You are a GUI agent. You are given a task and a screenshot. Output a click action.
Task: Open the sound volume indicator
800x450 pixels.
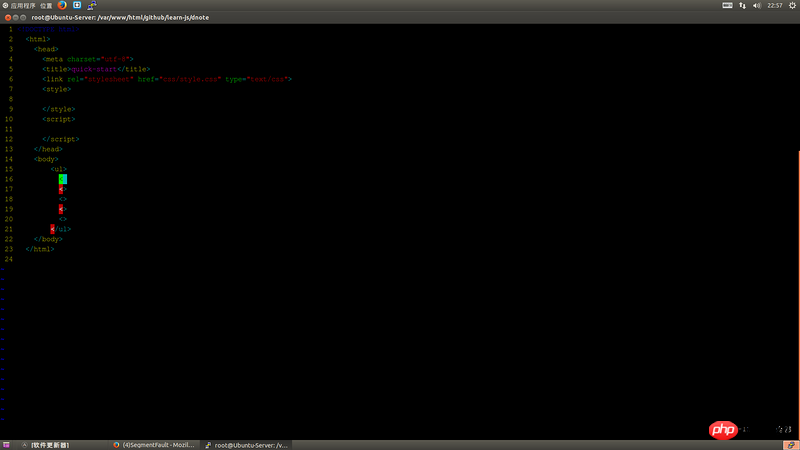pos(757,5)
